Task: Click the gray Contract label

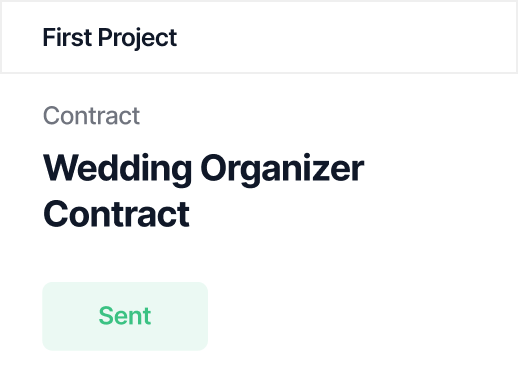Action: (x=91, y=116)
